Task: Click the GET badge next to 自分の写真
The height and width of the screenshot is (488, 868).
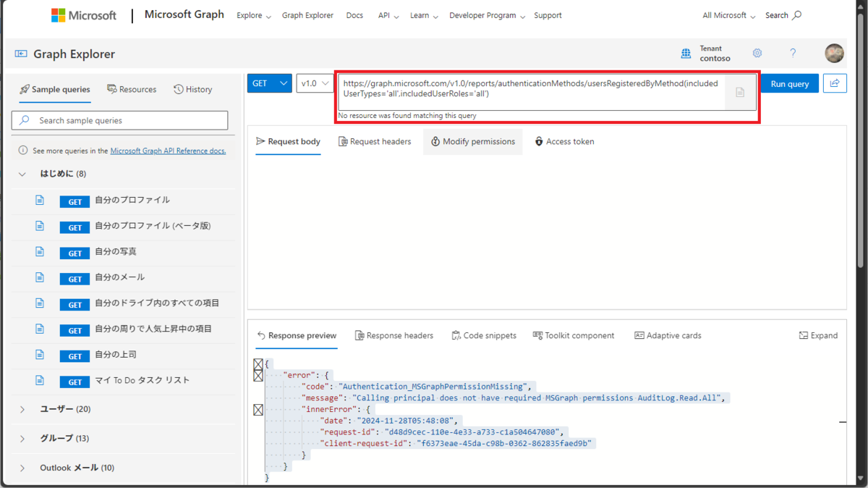Action: (x=75, y=253)
